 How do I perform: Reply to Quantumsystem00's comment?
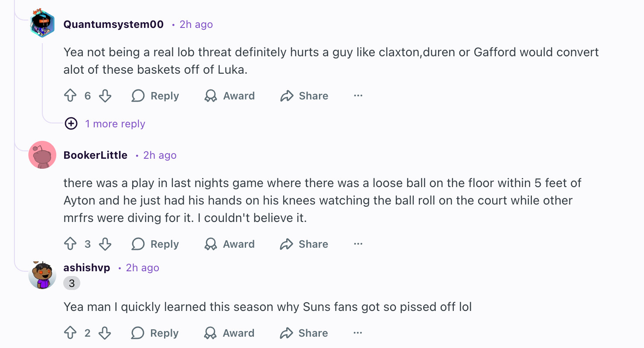click(155, 96)
